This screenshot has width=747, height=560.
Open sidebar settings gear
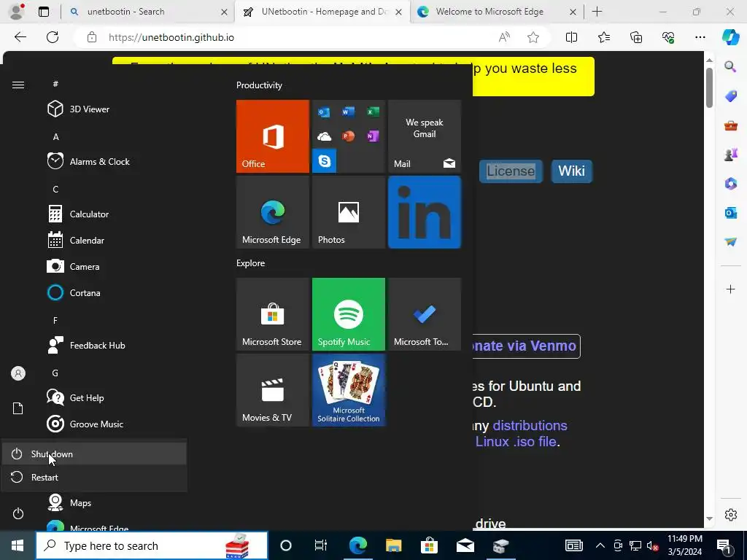pos(730,515)
